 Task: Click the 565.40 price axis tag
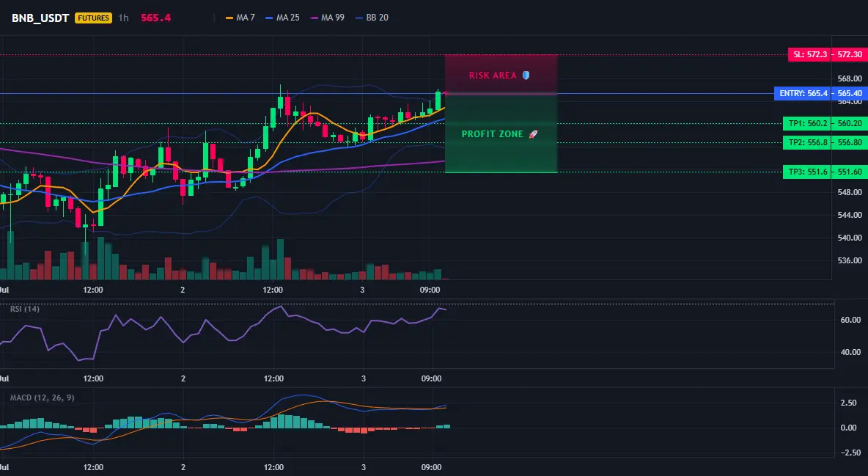point(850,93)
